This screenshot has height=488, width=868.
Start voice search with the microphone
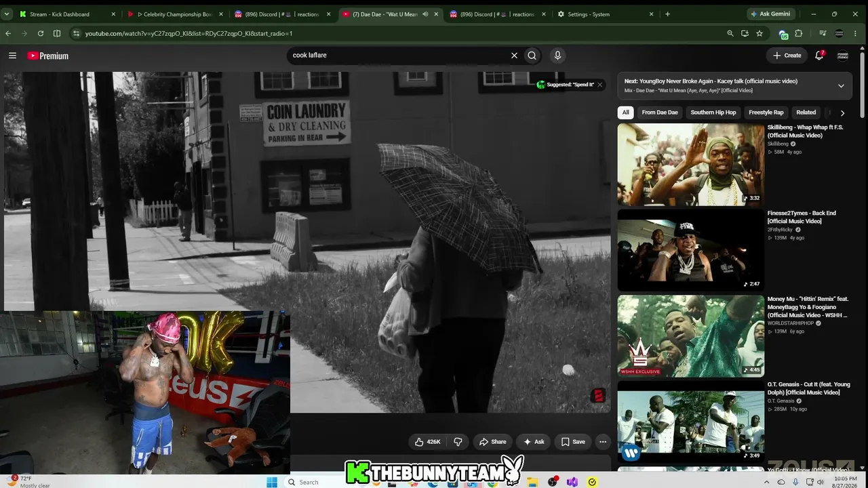pyautogui.click(x=557, y=56)
